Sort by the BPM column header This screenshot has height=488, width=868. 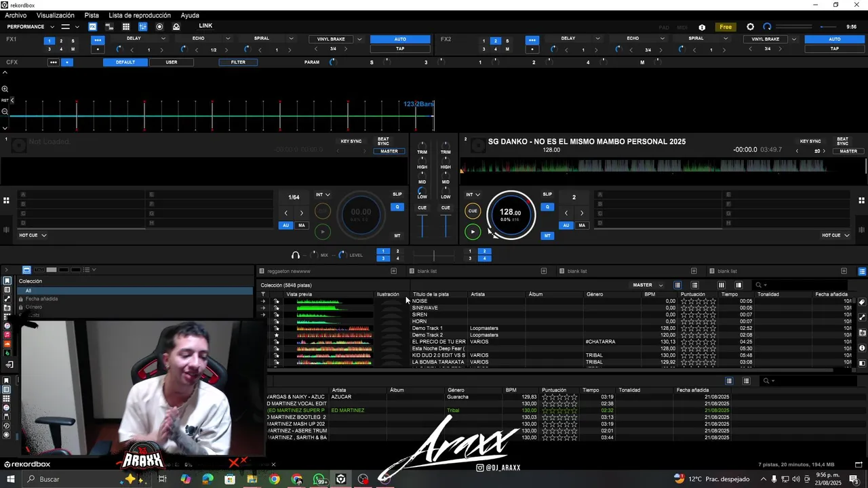pos(650,294)
